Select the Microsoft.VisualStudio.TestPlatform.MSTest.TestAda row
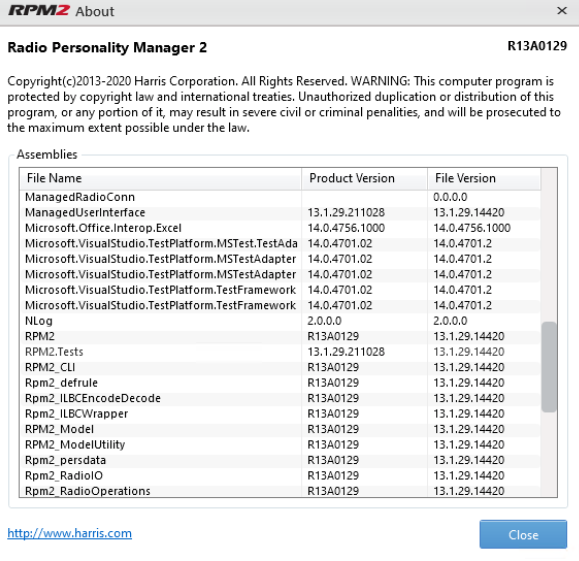Viewport: 579px width, 561px height. (280, 244)
